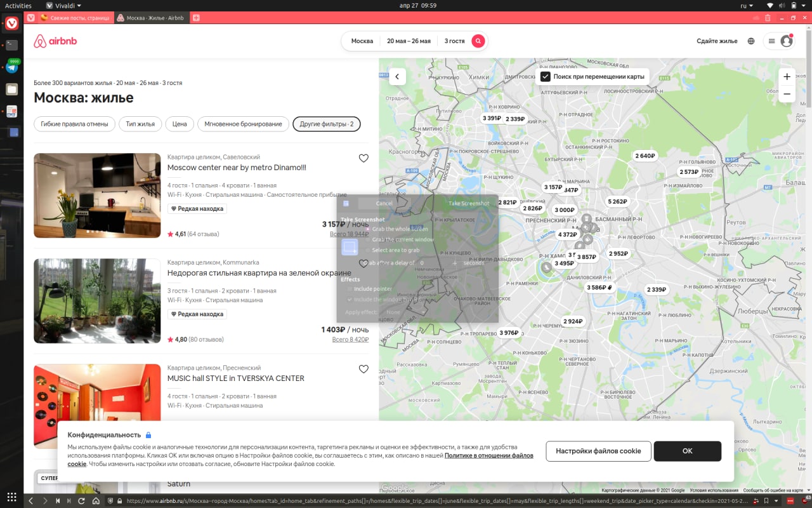The width and height of the screenshot is (812, 508).
Task: Go back with the browser back arrow
Action: (x=30, y=500)
